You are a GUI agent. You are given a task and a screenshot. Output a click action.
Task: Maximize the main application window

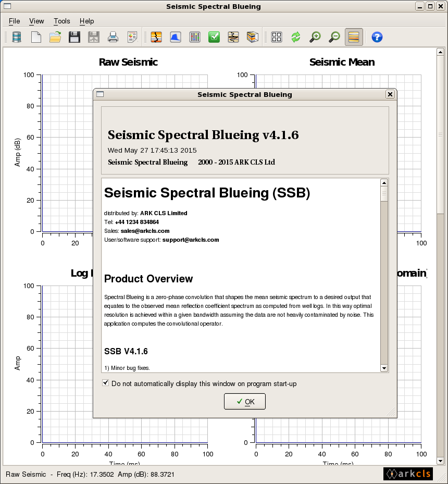click(x=430, y=6)
